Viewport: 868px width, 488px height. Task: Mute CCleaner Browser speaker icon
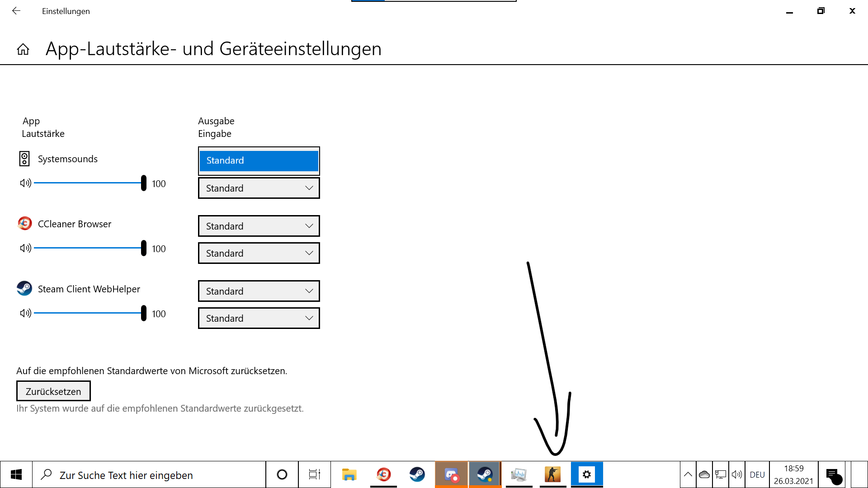(25, 248)
